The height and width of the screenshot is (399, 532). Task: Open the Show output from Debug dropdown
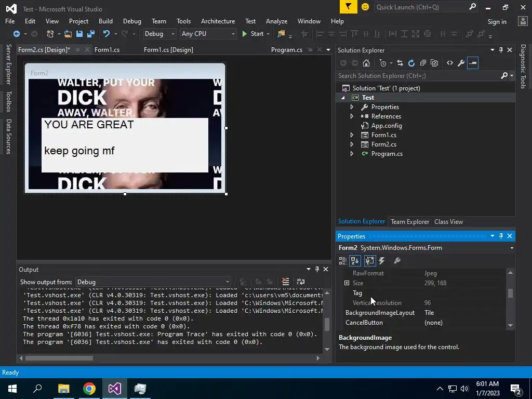click(153, 282)
